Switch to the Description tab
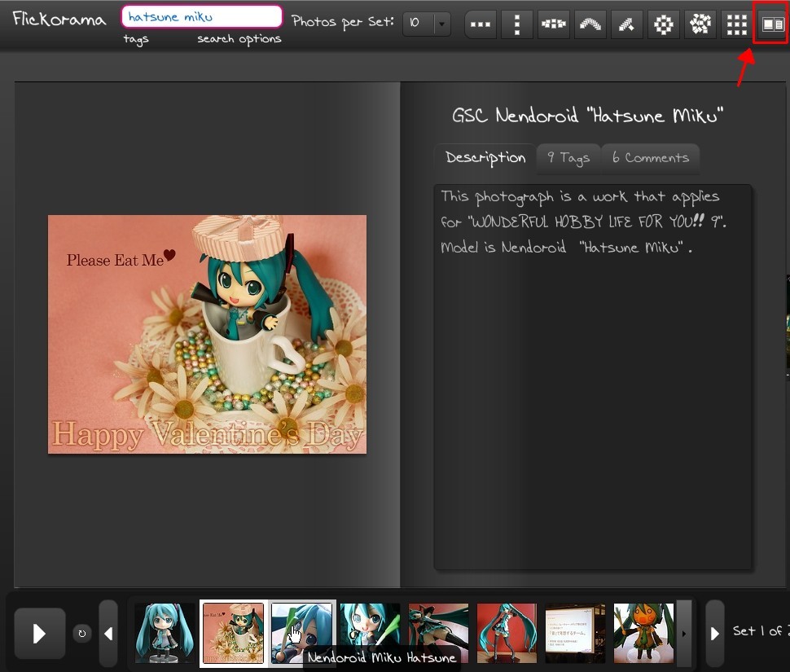 pyautogui.click(x=485, y=158)
